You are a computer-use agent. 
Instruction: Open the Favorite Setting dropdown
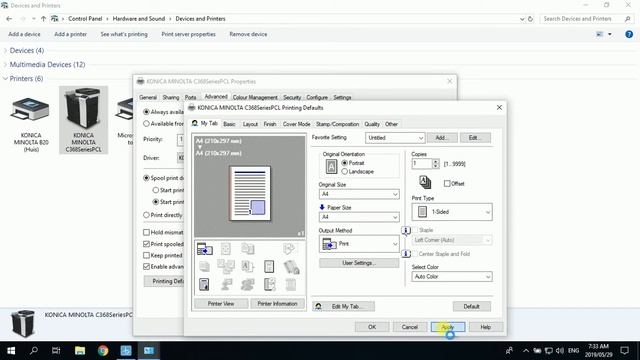[x=395, y=138]
